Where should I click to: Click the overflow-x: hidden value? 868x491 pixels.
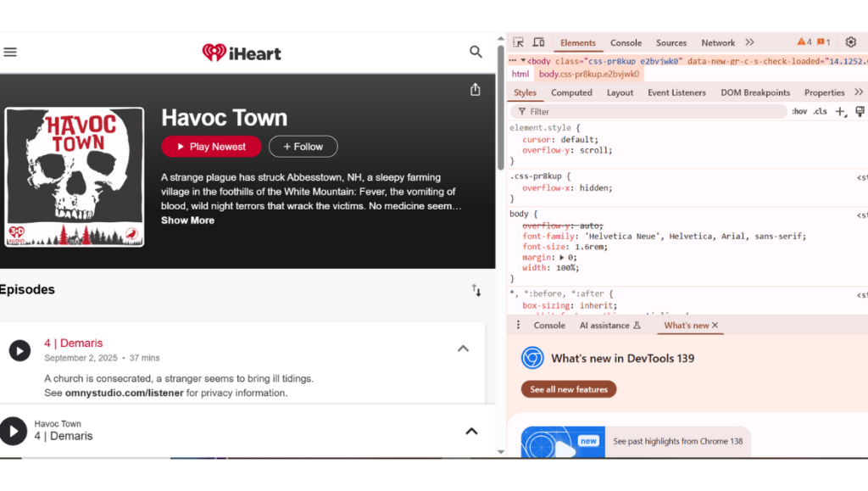tap(594, 188)
